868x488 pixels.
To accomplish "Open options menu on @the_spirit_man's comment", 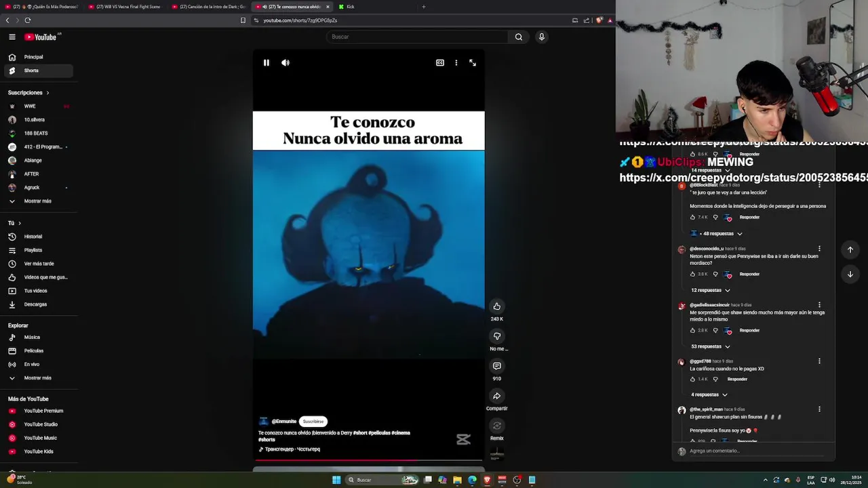I will pyautogui.click(x=819, y=409).
